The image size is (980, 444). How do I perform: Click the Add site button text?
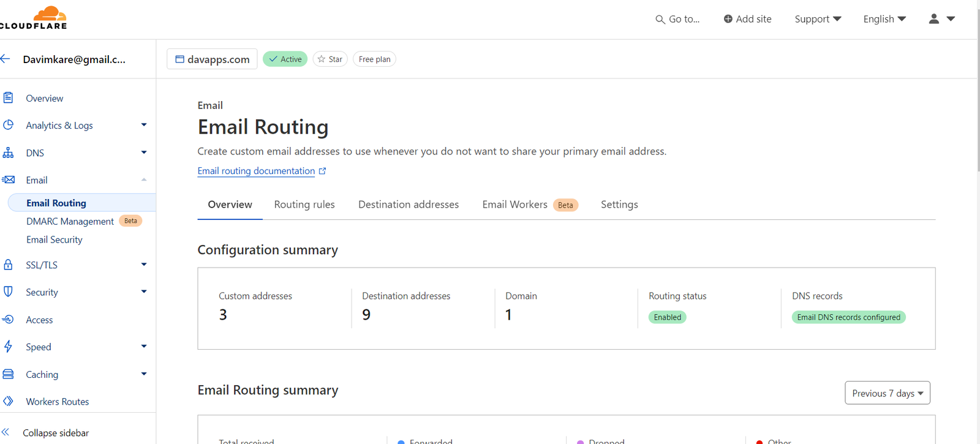click(x=753, y=19)
